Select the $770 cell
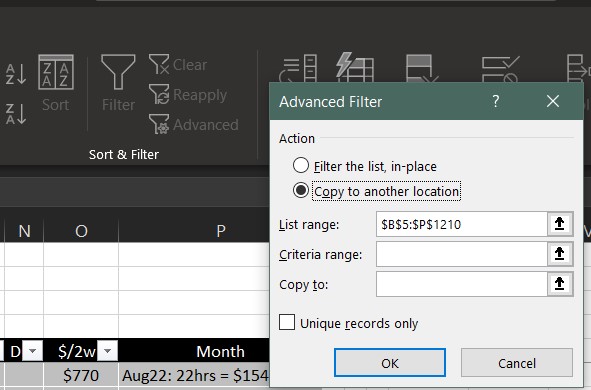Image resolution: width=591 pixels, height=390 pixels. (81, 375)
